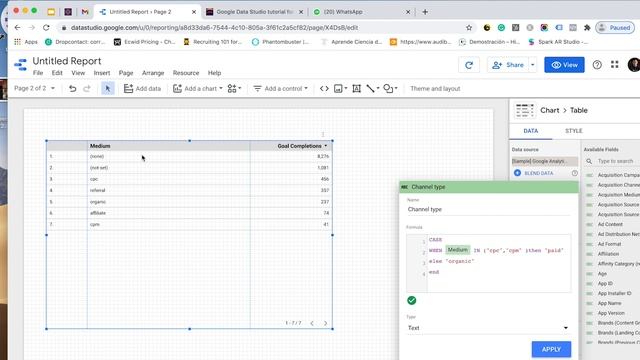Select the selection mode arrow tool

click(x=108, y=89)
